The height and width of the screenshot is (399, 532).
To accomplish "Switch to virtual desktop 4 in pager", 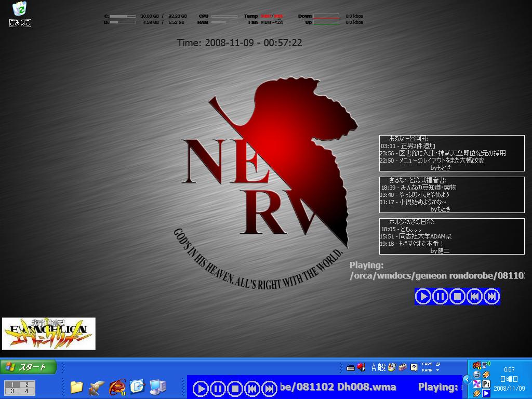I will point(27,391).
